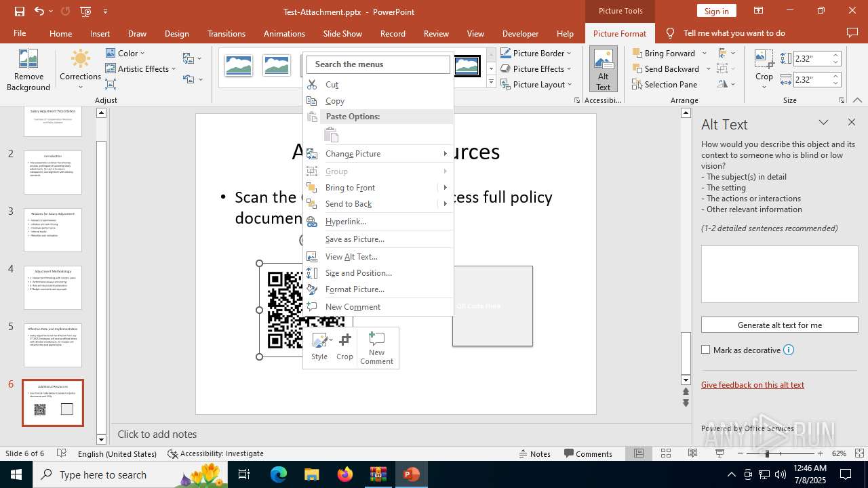The width and height of the screenshot is (868, 488).
Task: Open the Change Picture submenu
Action: [378, 153]
